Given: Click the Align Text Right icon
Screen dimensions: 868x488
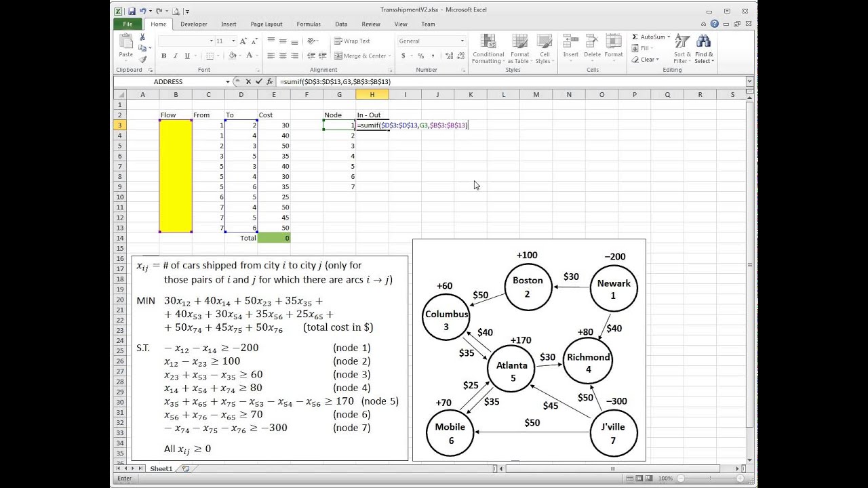Looking at the screenshot, I should click(x=294, y=56).
